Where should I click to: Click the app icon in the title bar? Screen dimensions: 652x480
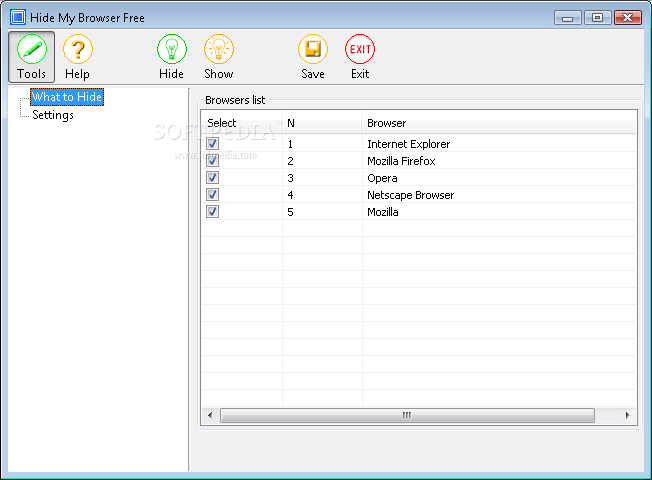click(18, 17)
